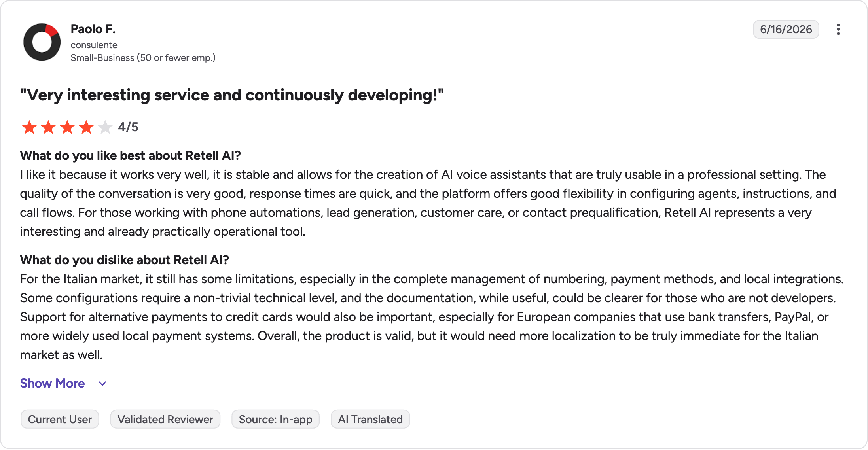Click the fourth rating star
Screen dimensions: 868x450
86,127
